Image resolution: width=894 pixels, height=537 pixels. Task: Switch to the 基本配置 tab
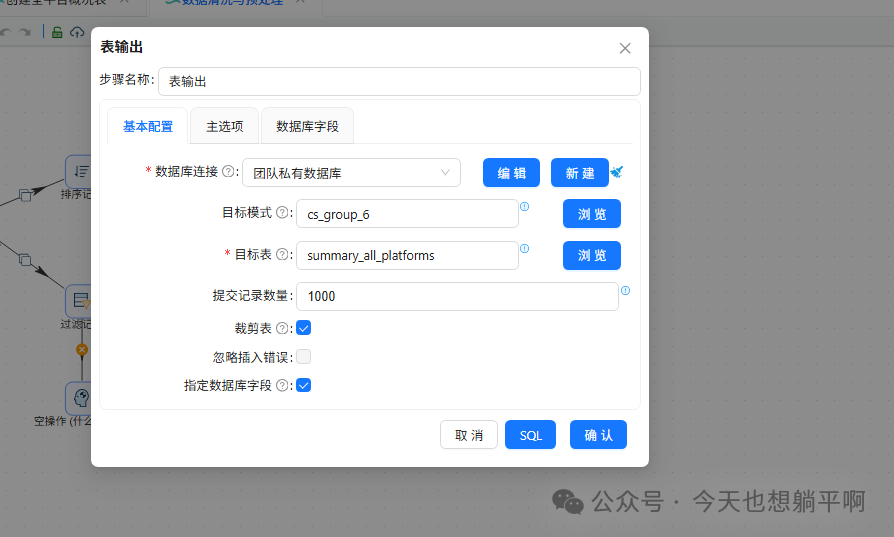pyautogui.click(x=148, y=126)
